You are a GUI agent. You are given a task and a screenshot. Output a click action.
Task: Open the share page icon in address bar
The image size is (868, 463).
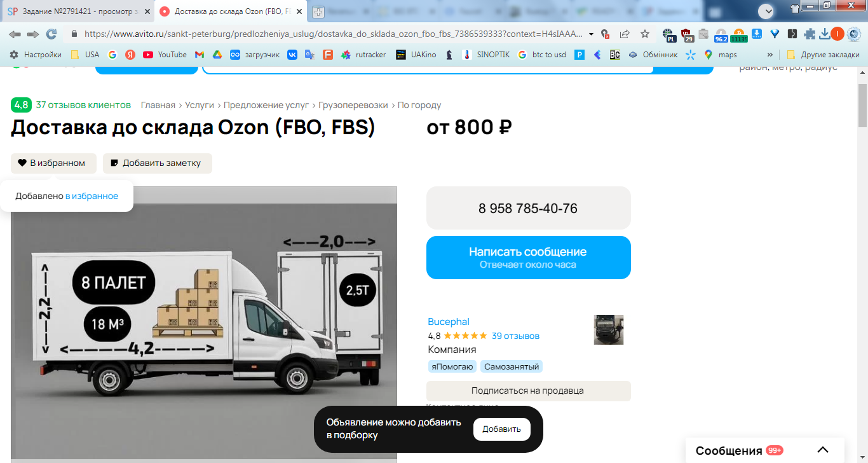coord(625,34)
